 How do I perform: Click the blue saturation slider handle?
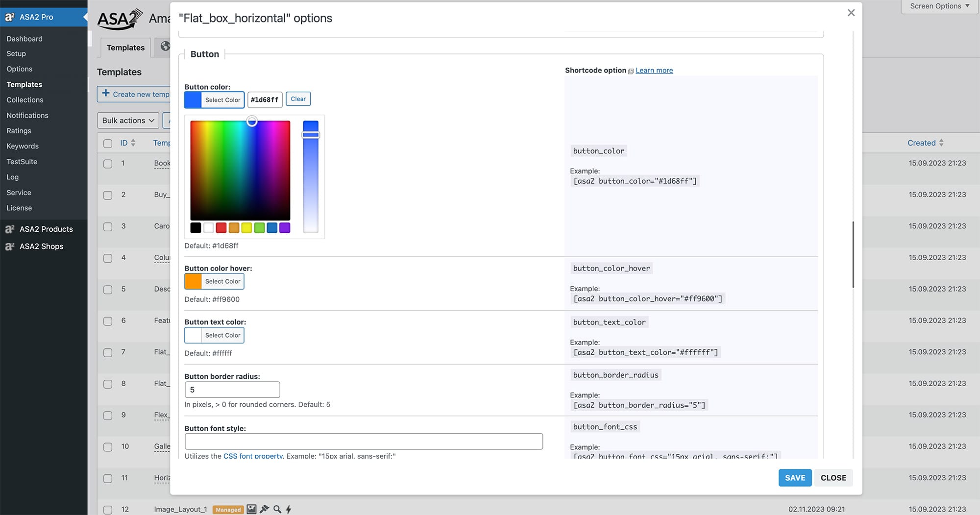(311, 135)
